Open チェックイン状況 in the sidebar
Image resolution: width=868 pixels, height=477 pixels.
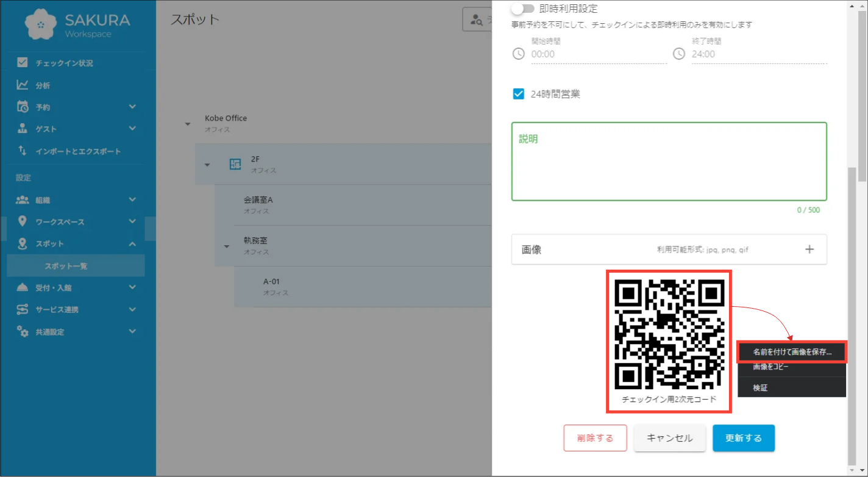coord(64,63)
